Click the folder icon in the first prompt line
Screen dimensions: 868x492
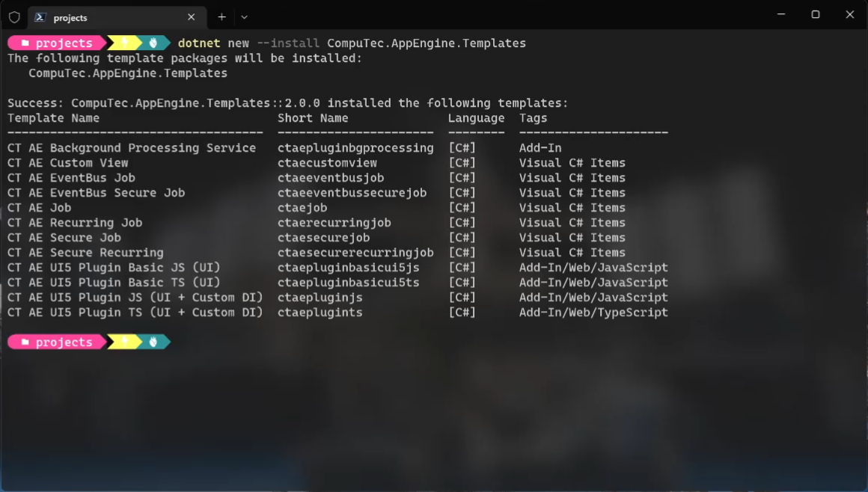click(25, 43)
